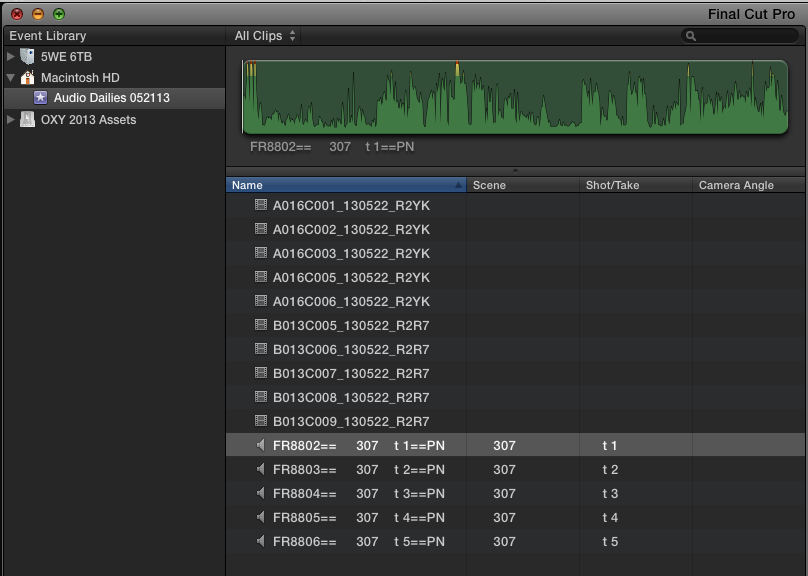808x576 pixels.
Task: Click the filmstrip and list divider handle
Action: (x=515, y=171)
